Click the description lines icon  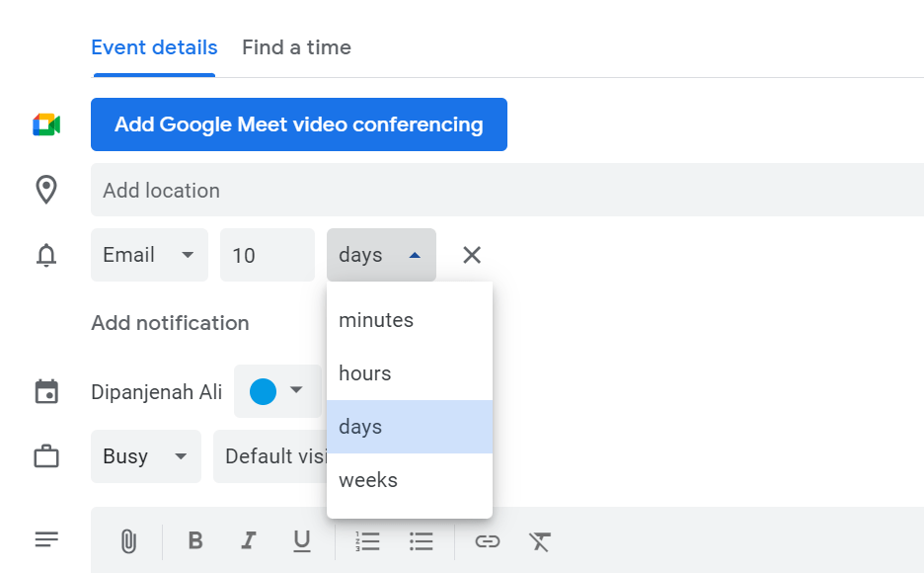(x=46, y=539)
